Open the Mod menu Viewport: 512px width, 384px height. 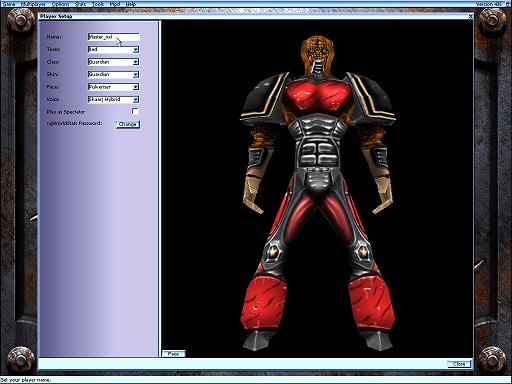(115, 4)
